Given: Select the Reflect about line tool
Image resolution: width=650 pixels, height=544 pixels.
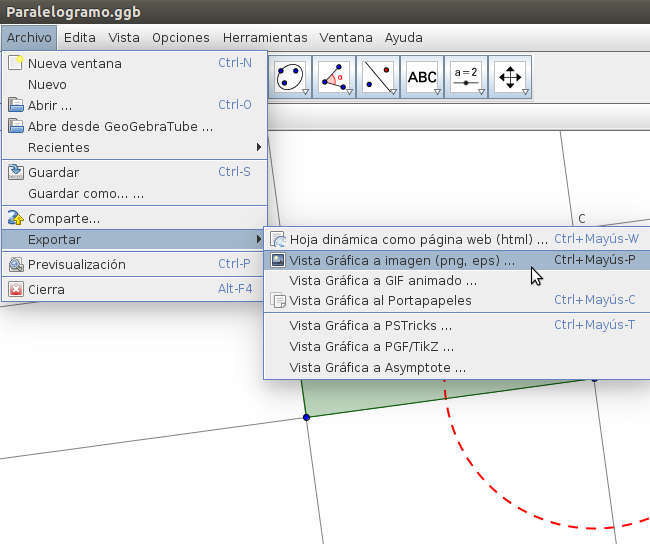Looking at the screenshot, I should (x=378, y=77).
